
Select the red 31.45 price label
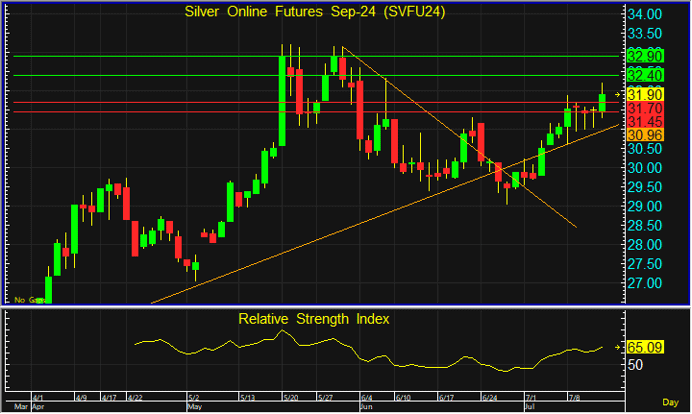click(647, 121)
